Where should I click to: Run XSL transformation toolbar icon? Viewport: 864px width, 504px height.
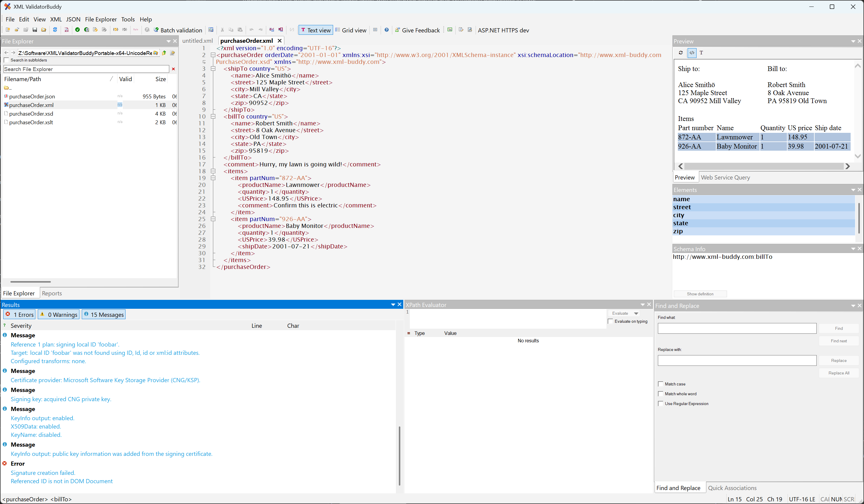pyautogui.click(x=67, y=30)
